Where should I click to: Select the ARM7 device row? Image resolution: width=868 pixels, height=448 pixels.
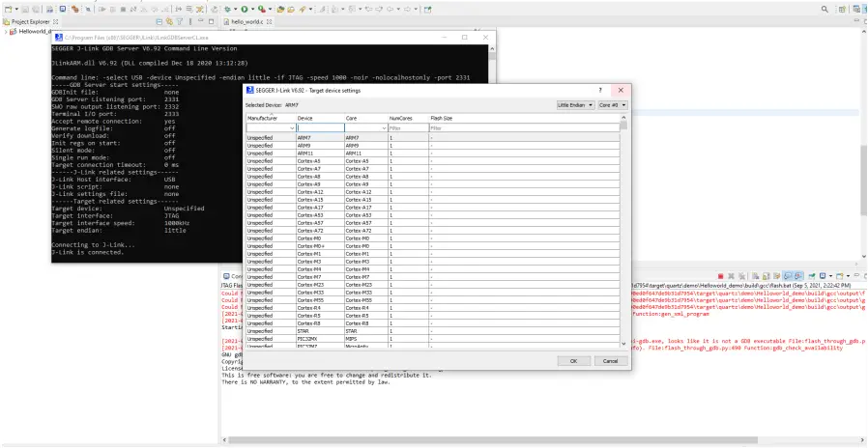433,138
